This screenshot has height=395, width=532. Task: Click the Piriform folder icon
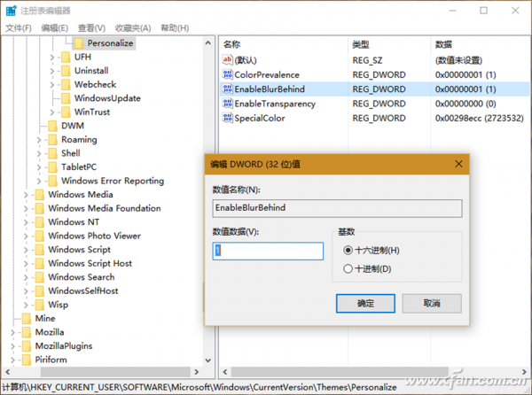[27, 360]
